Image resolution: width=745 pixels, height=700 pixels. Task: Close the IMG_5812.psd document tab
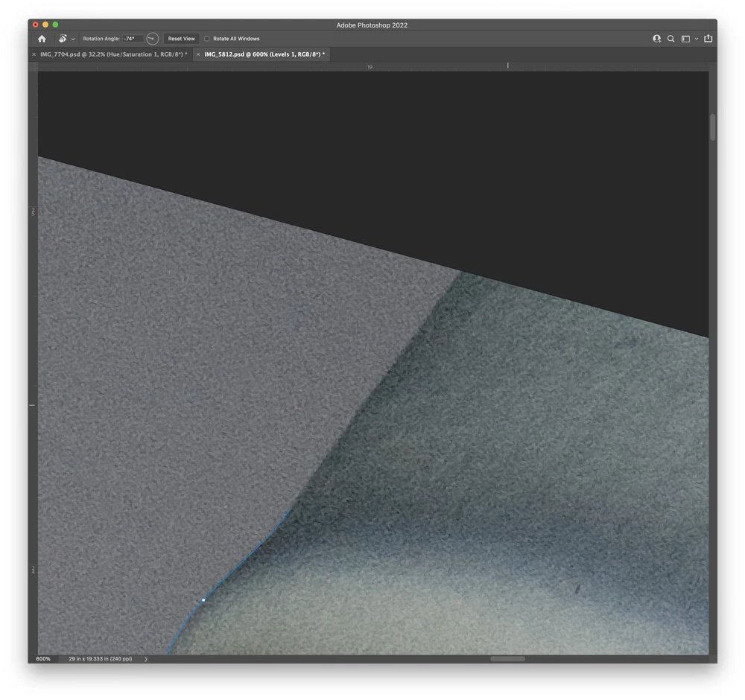(198, 54)
